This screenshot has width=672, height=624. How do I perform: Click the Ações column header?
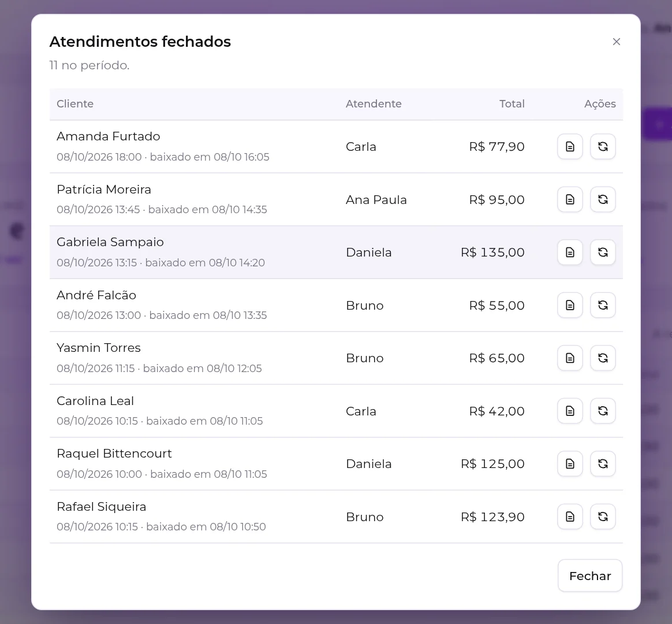pyautogui.click(x=600, y=104)
